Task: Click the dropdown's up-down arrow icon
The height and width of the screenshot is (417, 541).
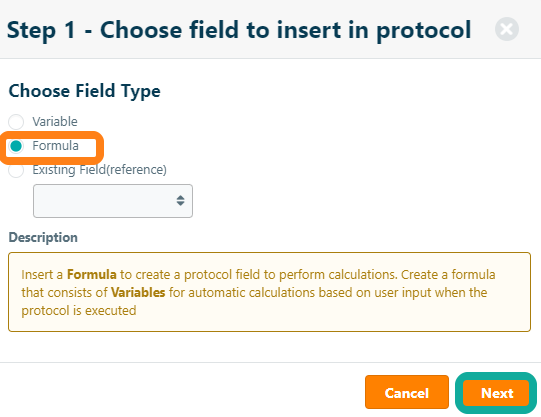Action: pyautogui.click(x=180, y=200)
